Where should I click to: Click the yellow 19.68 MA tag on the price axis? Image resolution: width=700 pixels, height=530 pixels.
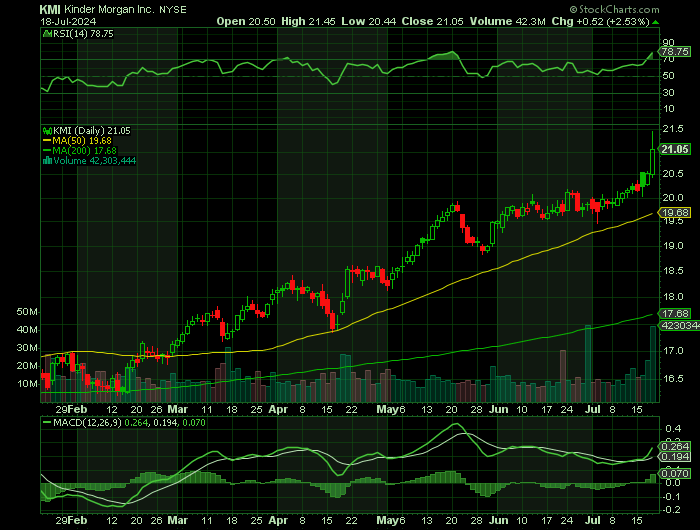pos(675,213)
